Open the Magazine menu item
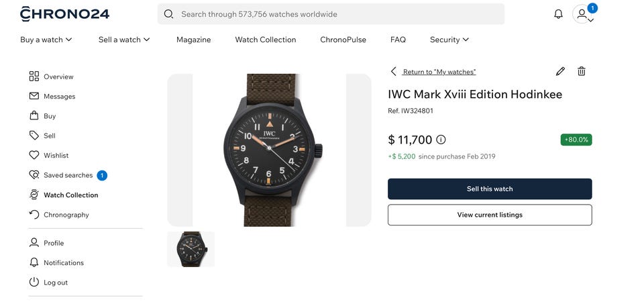Viewport: 644px width, 304px height. (x=194, y=40)
